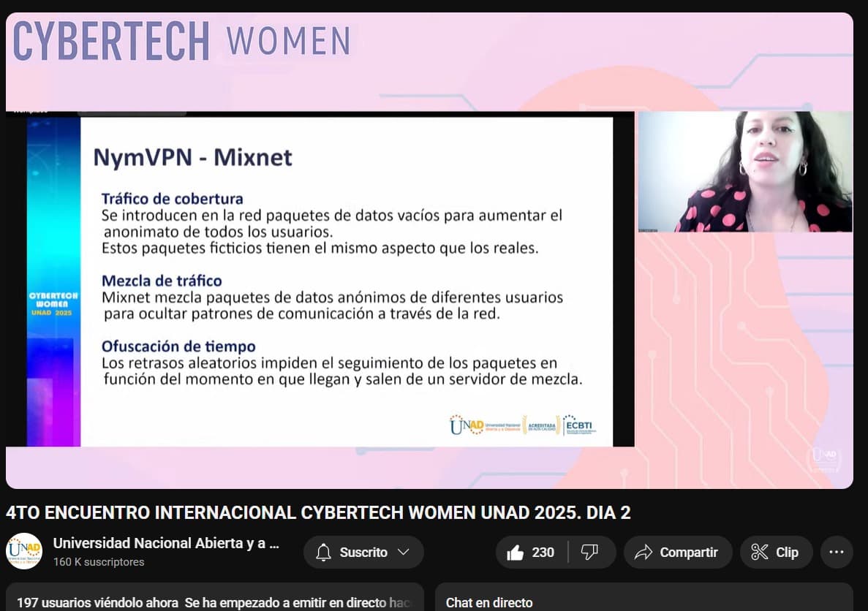The image size is (868, 611).
Task: Click the 230 likes count
Action: click(543, 553)
